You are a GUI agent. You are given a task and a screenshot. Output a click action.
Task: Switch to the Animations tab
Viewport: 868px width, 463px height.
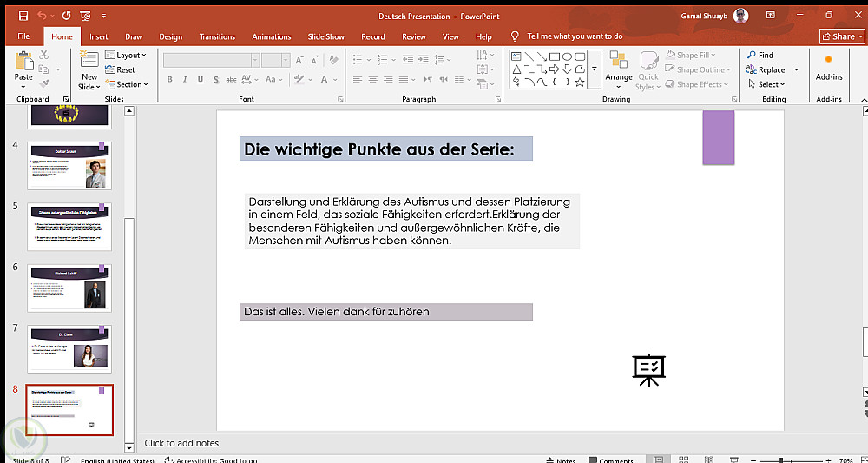click(271, 36)
